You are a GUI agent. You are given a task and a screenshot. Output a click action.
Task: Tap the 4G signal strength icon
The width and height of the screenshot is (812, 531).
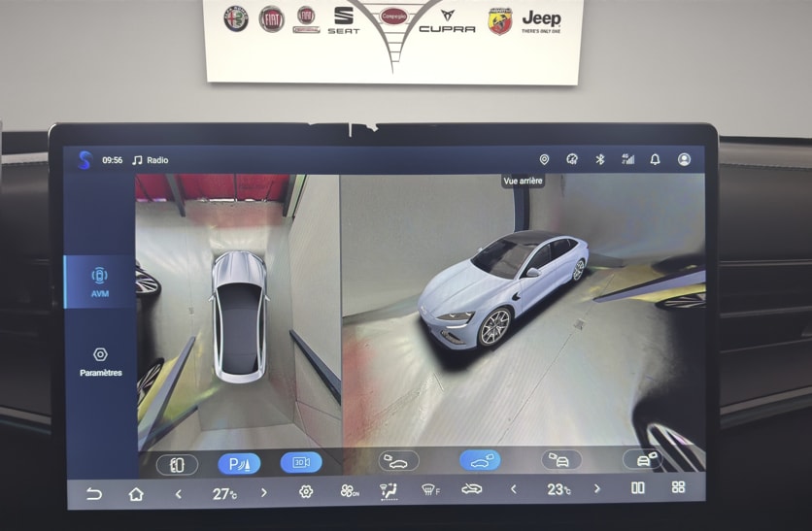click(627, 159)
